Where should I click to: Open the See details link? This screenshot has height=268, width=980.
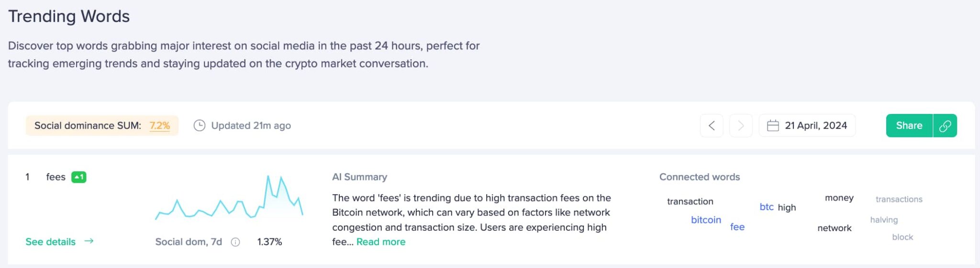pyautogui.click(x=51, y=242)
